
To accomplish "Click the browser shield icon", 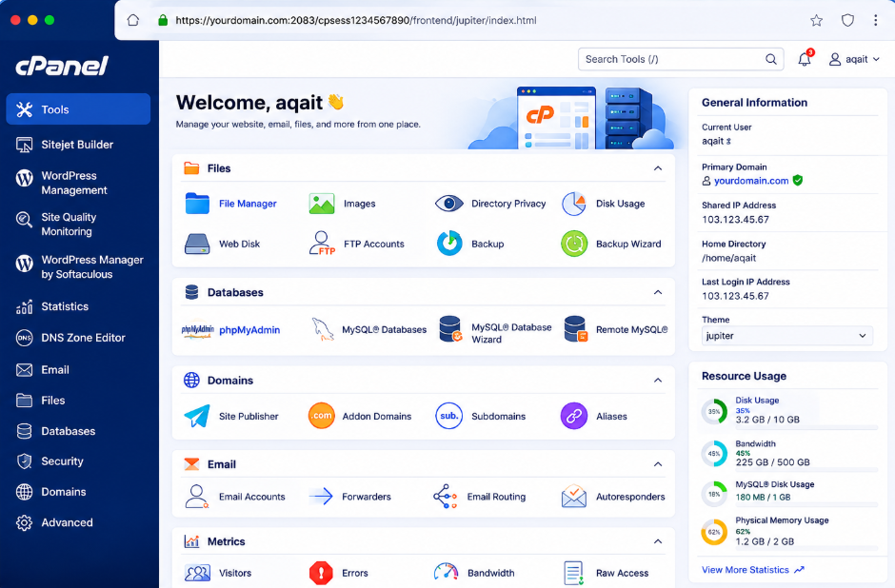I will tap(847, 21).
